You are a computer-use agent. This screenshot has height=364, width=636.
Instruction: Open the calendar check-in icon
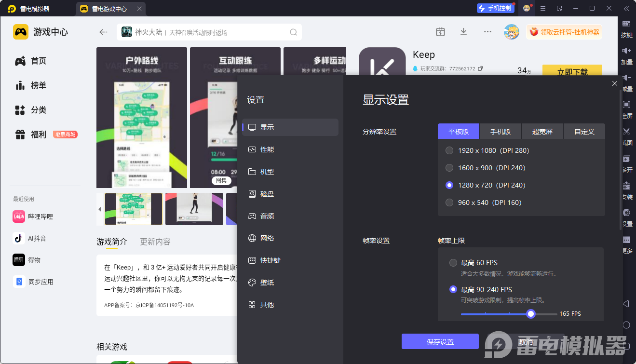(x=440, y=32)
